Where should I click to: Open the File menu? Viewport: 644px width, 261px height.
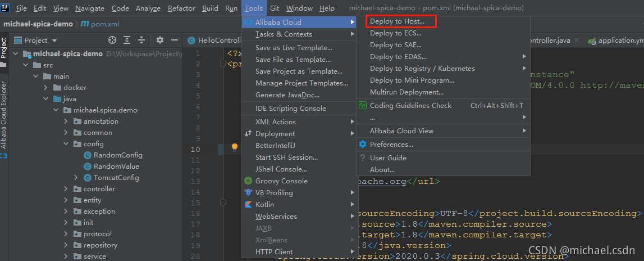coord(21,8)
